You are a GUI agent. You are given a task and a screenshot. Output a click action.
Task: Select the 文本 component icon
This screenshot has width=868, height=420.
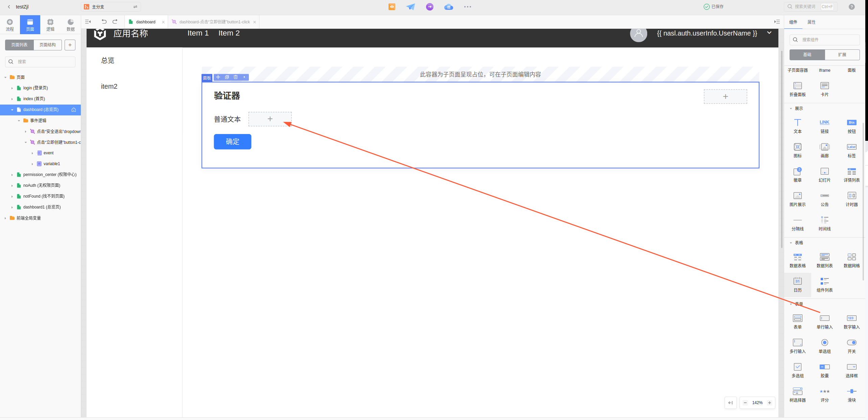pos(798,126)
